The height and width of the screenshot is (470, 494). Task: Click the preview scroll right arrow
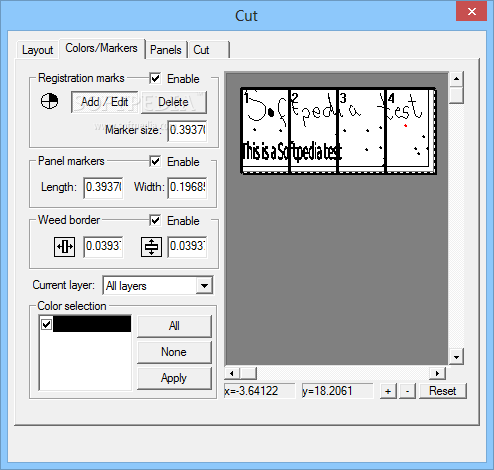pos(438,373)
